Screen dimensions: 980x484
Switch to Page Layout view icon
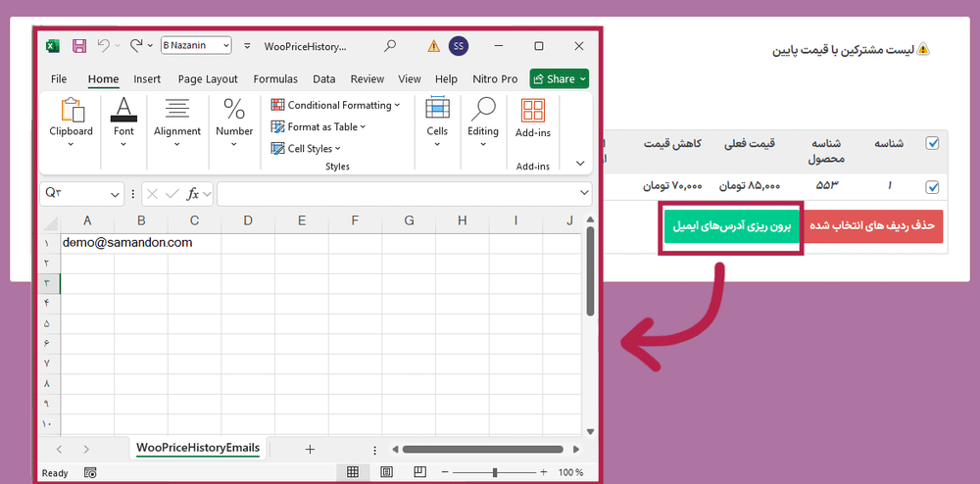click(x=386, y=472)
